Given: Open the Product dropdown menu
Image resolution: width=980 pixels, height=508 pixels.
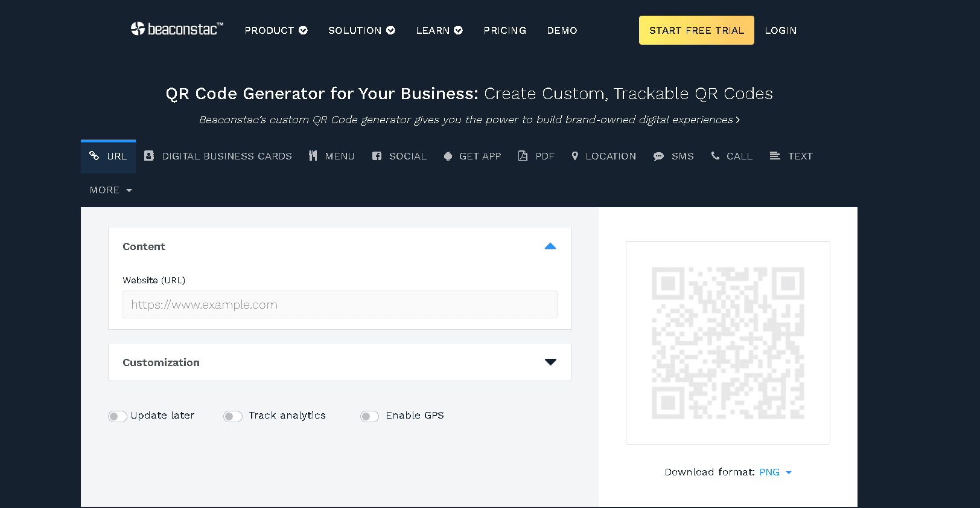Looking at the screenshot, I should click(x=276, y=30).
